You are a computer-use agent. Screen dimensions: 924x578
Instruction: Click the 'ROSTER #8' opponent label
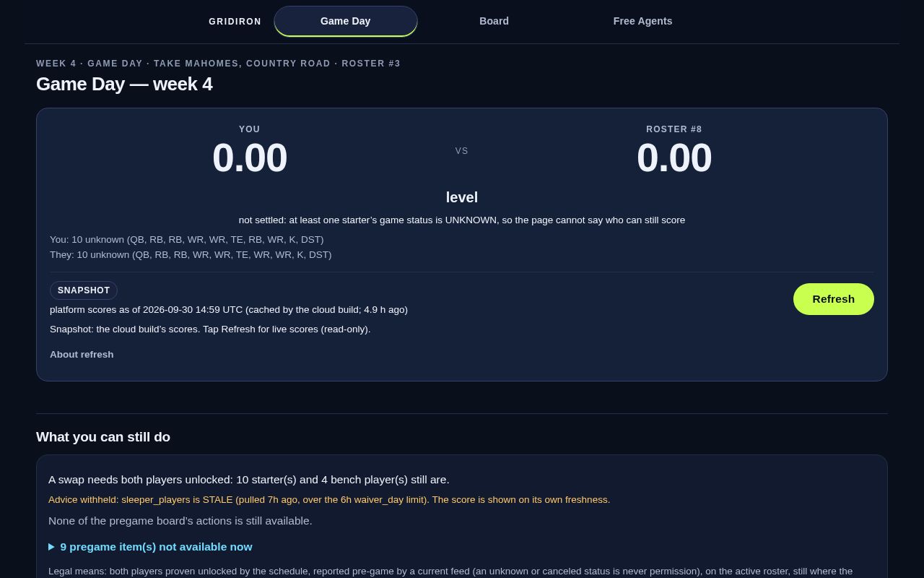coord(674,129)
